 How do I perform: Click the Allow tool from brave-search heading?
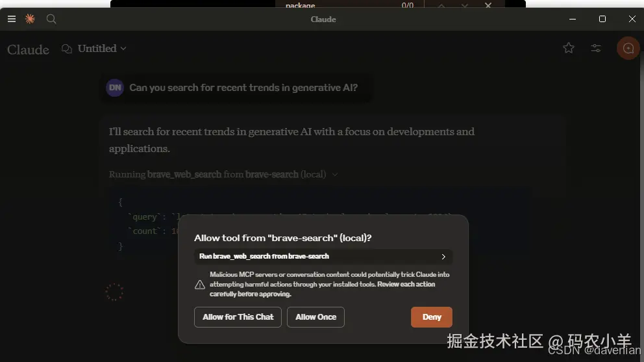pos(282,238)
